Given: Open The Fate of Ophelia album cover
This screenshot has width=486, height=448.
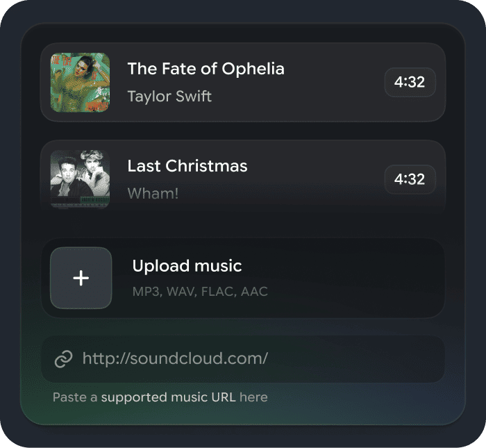Looking at the screenshot, I should pos(80,83).
